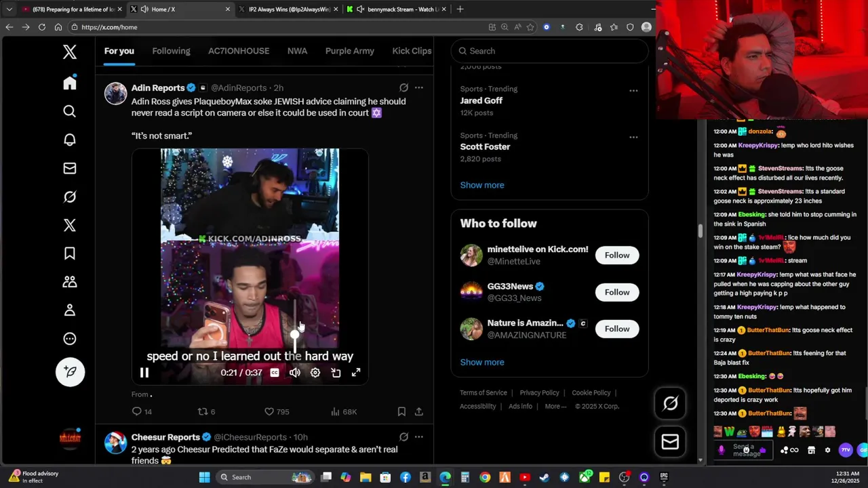Mute the Home / X browser tab audio
Image resolution: width=868 pixels, height=488 pixels.
pos(144,9)
